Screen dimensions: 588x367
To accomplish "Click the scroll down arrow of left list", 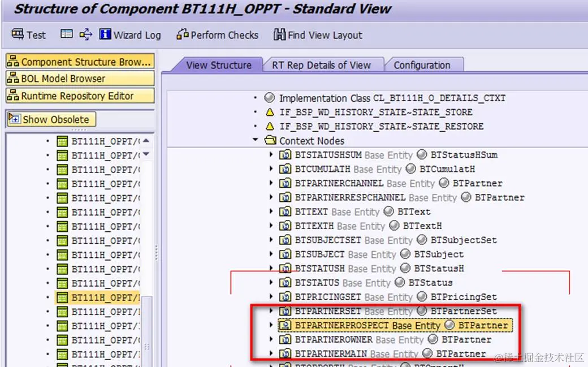I will coord(146,154).
